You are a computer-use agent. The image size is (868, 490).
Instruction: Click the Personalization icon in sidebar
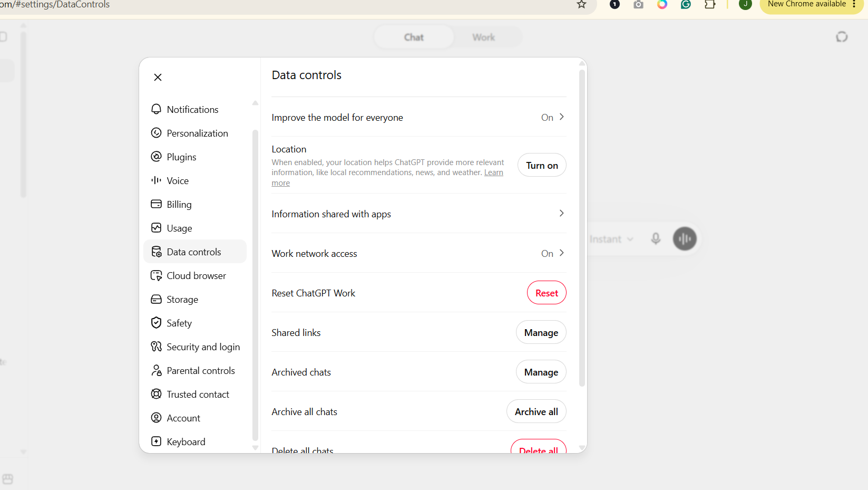pyautogui.click(x=156, y=133)
